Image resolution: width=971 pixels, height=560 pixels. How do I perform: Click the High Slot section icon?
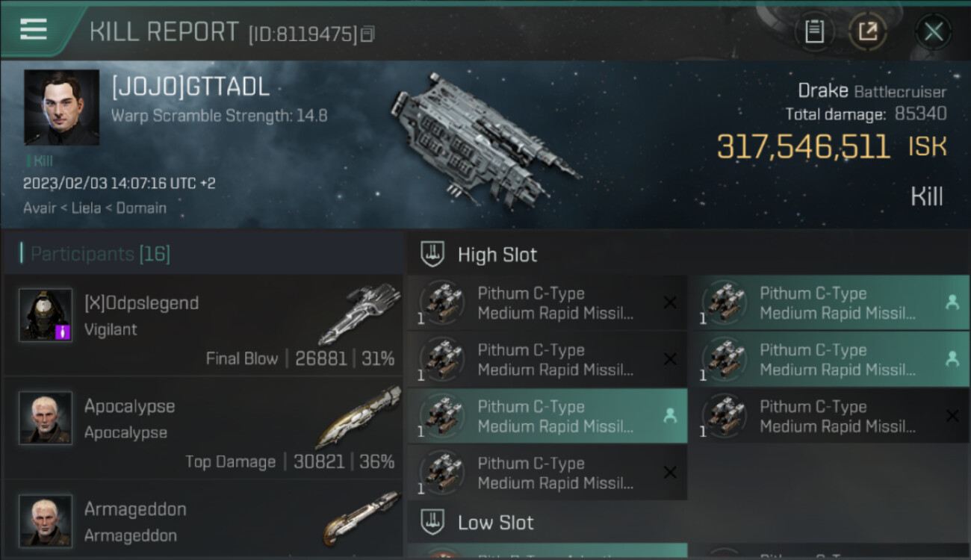[x=432, y=254]
